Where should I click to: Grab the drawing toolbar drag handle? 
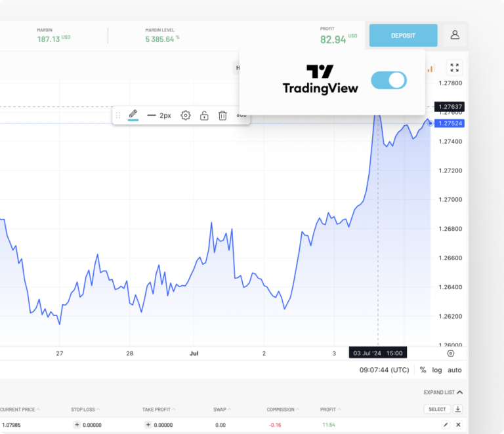coord(118,115)
